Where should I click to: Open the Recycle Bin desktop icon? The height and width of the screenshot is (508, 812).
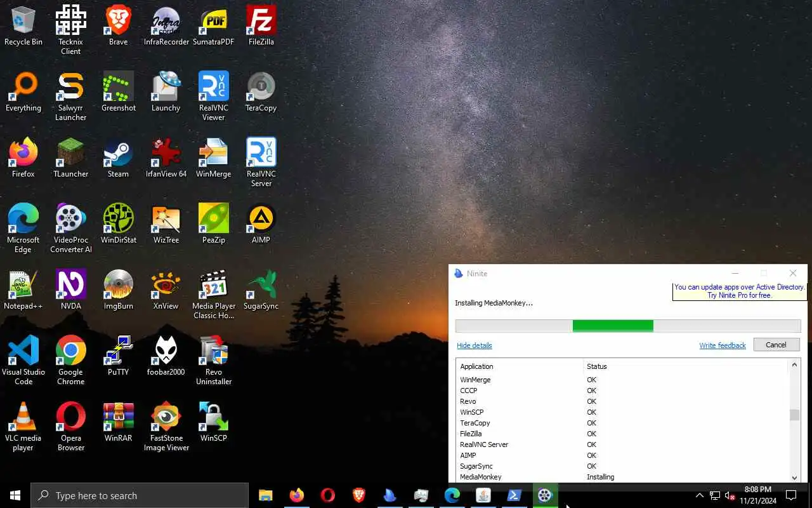tap(23, 27)
